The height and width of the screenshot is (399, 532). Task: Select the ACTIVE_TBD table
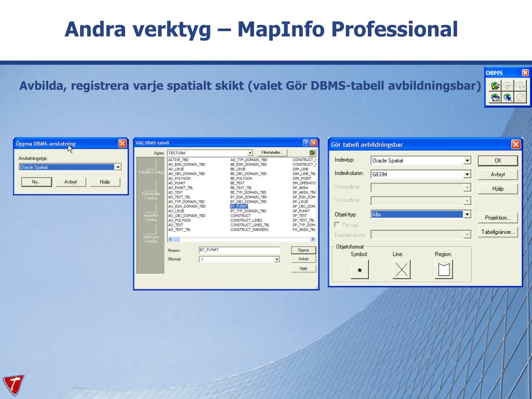click(x=179, y=160)
